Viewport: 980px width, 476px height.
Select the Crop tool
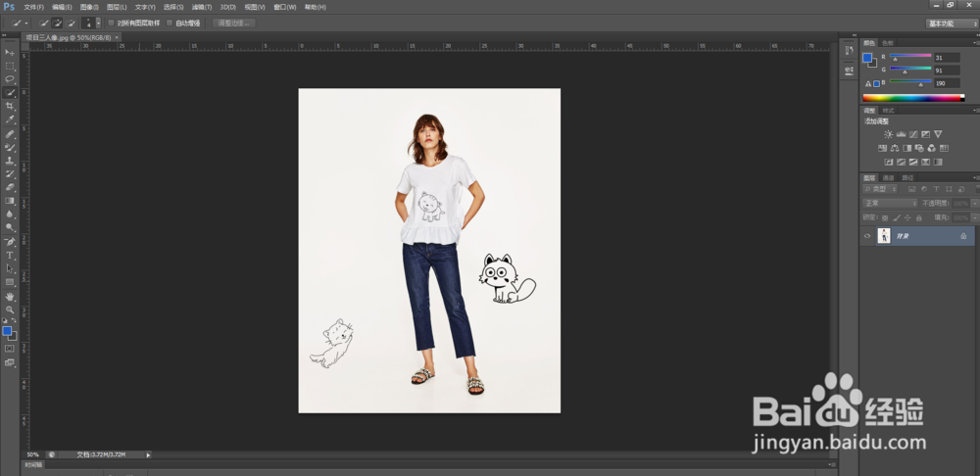click(10, 106)
